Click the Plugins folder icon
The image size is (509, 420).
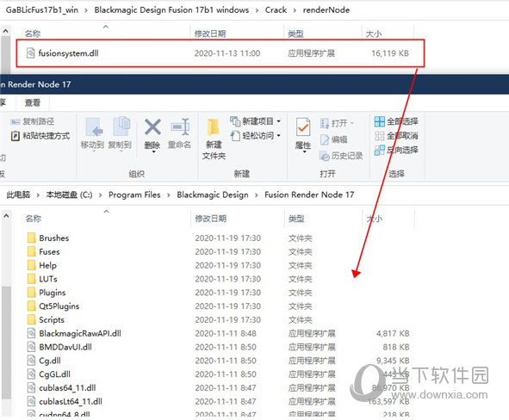(32, 293)
